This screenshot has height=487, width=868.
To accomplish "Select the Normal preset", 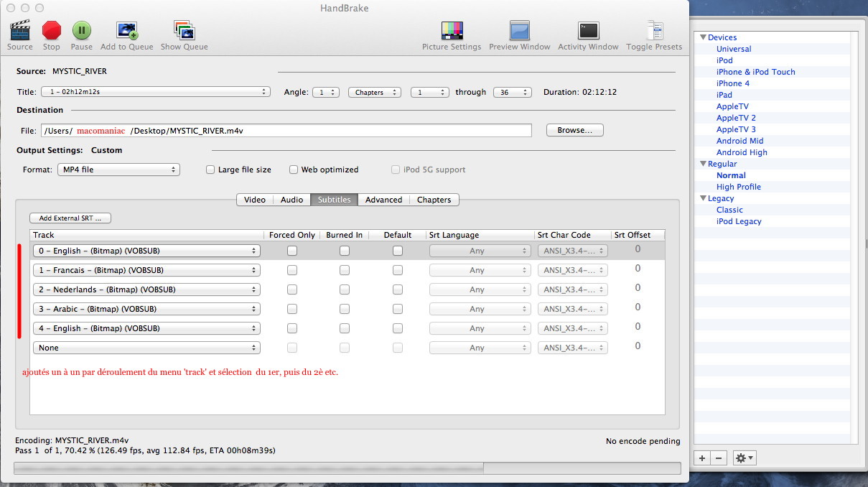I will click(731, 175).
